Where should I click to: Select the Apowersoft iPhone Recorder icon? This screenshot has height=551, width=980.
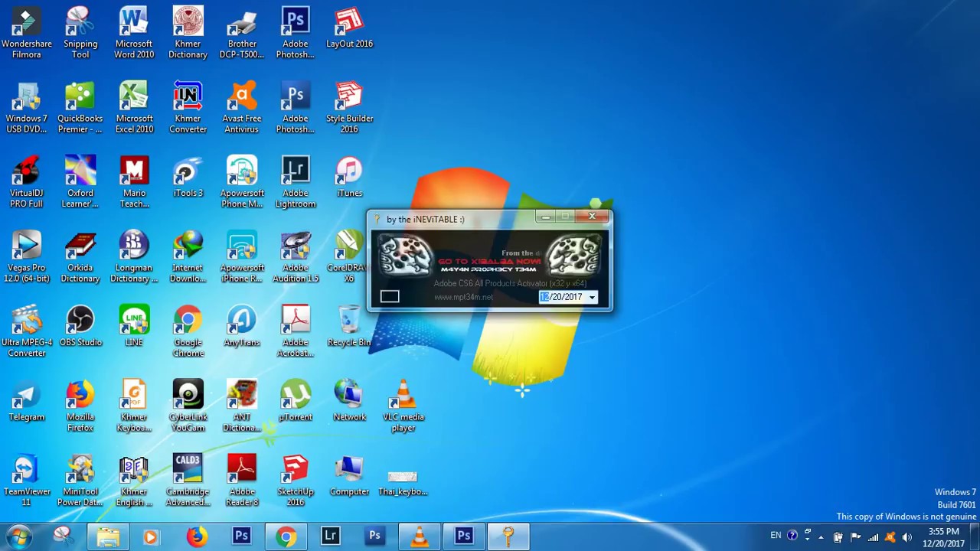point(242,257)
